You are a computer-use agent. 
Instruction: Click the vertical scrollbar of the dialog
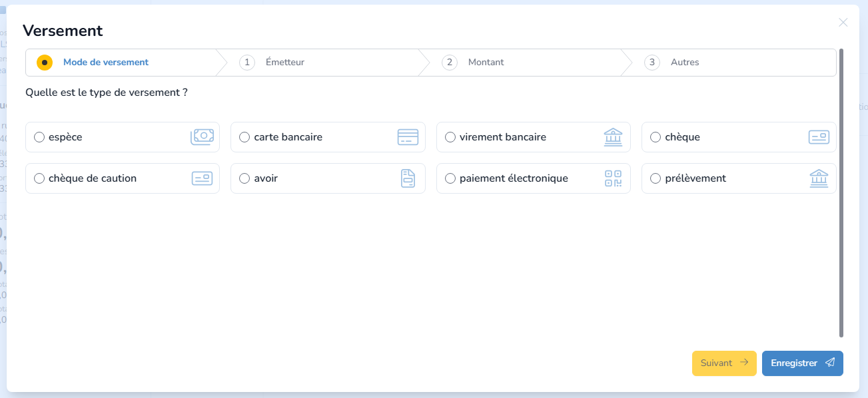(x=841, y=193)
